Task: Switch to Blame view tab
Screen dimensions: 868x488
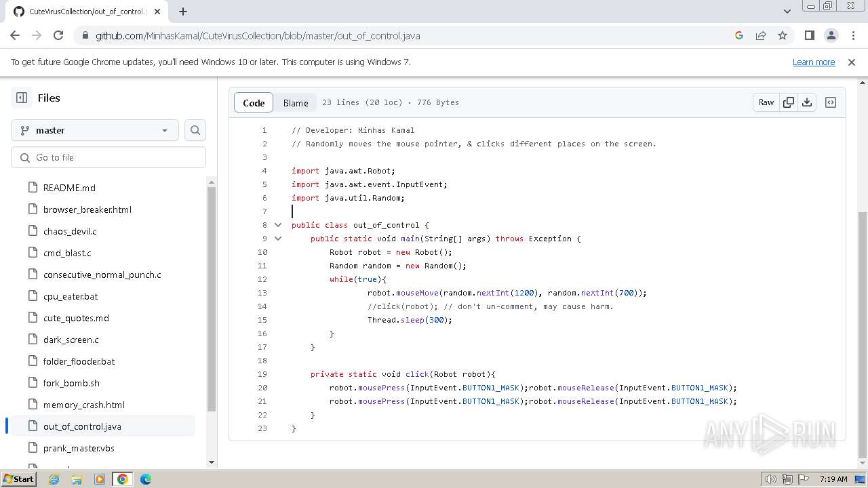Action: [x=296, y=103]
